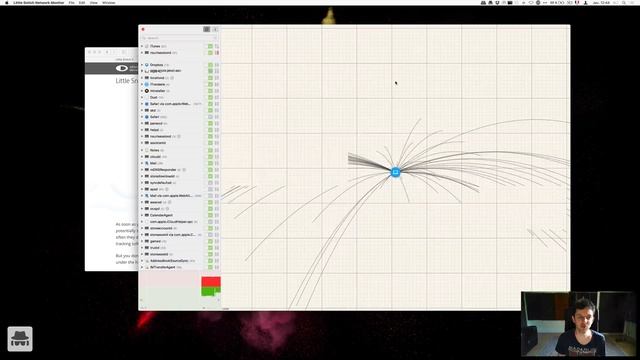Viewport: 640px width, 360px height.
Task: Toggle green checkbox for Dropbox
Action: 210,64
